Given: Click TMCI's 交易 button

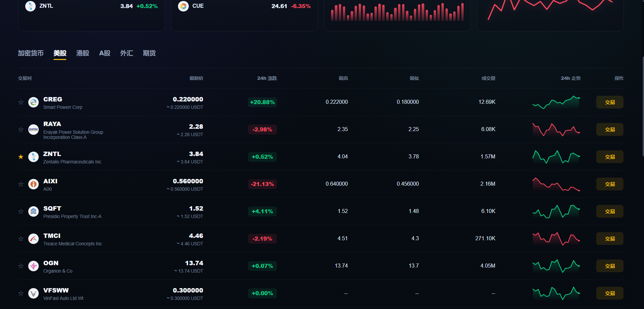Looking at the screenshot, I should point(610,239).
